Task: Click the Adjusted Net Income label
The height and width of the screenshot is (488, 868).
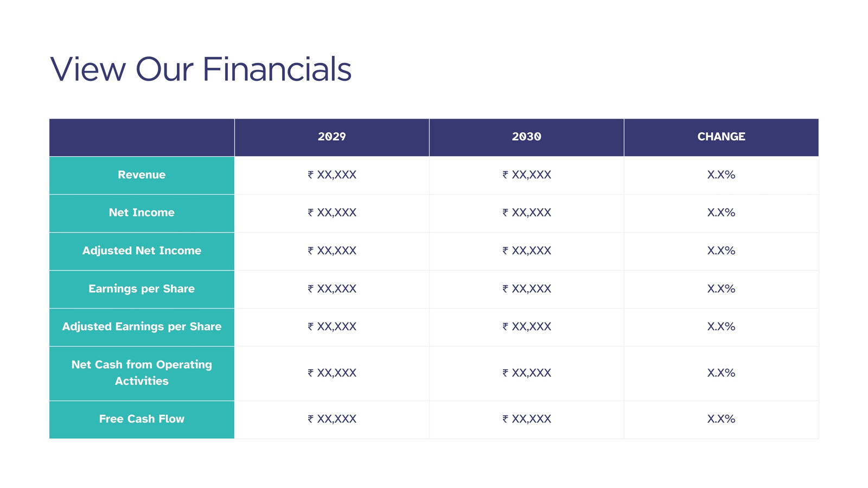Action: [x=142, y=251]
